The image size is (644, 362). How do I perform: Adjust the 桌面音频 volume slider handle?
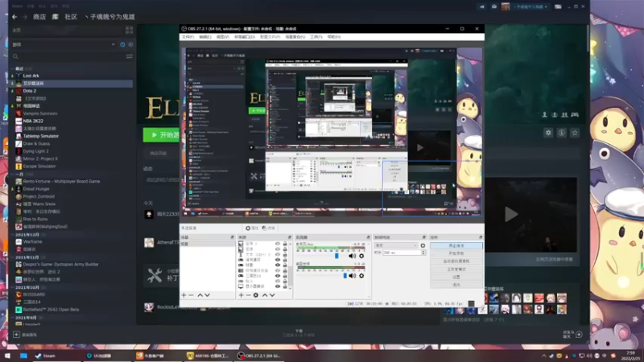point(345,276)
